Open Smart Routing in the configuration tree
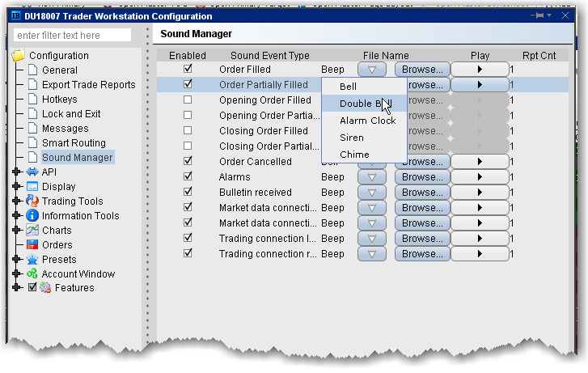Image resolution: width=588 pixels, height=373 pixels. [x=74, y=143]
